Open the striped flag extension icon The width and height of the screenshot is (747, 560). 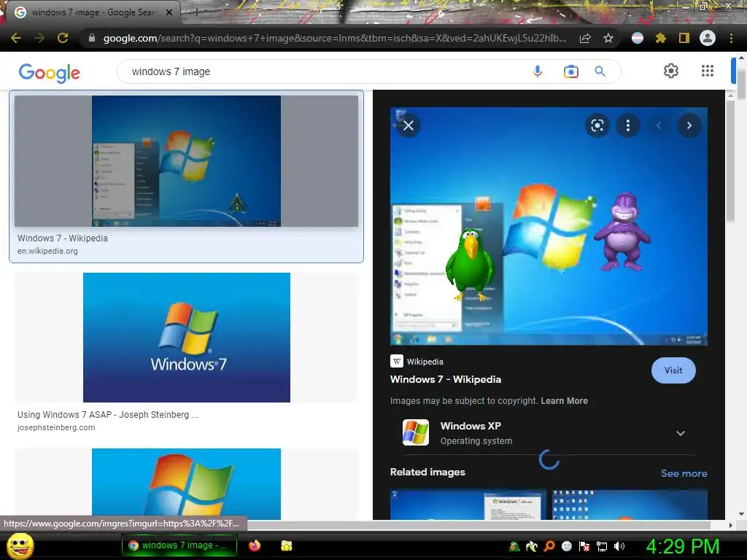click(638, 38)
